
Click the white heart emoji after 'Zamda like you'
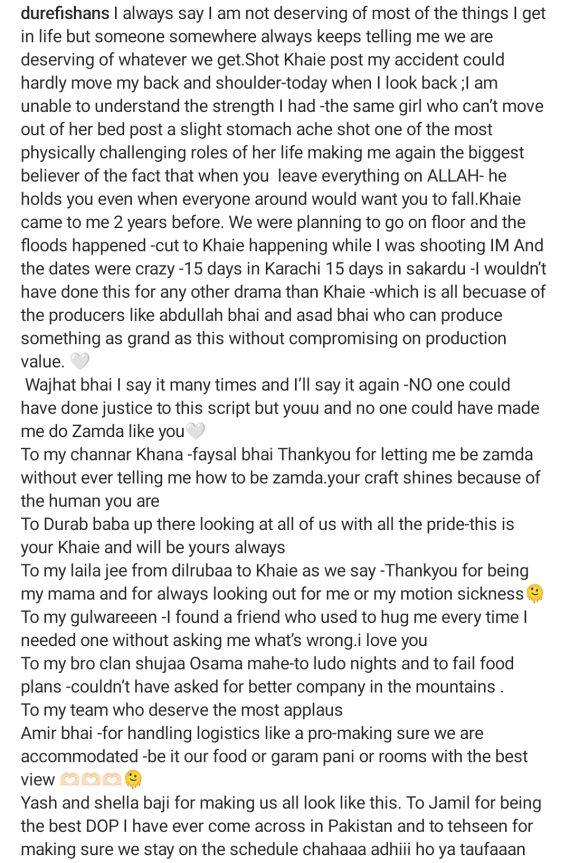point(196,431)
